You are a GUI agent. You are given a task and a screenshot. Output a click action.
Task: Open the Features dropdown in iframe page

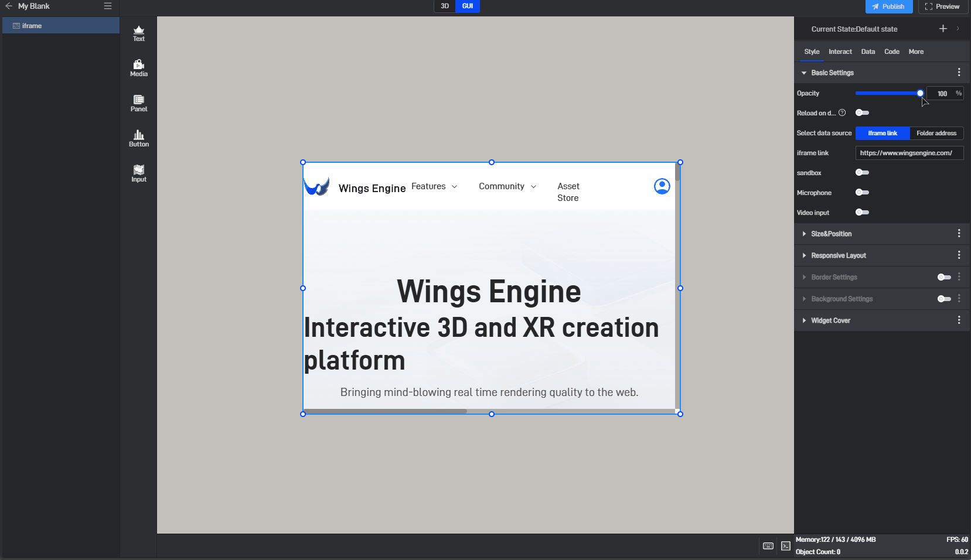point(434,186)
